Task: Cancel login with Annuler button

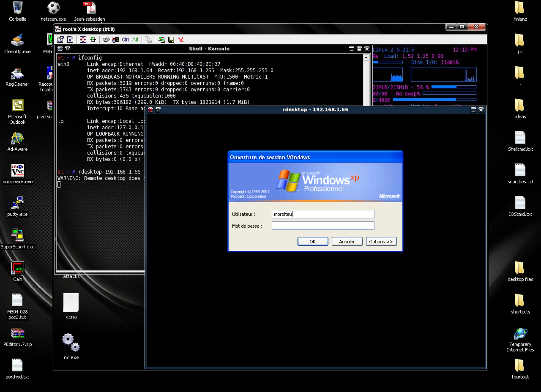Action: click(x=347, y=242)
